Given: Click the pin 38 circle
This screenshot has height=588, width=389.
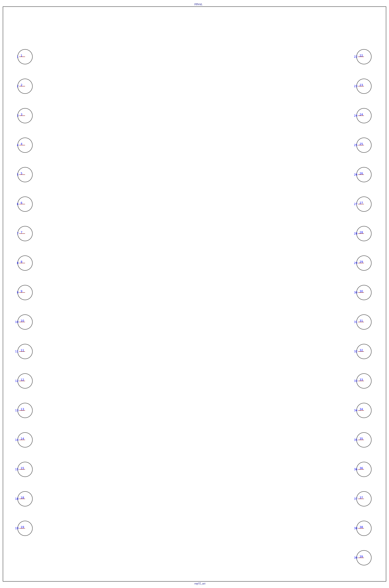Looking at the screenshot, I should 364,528.
